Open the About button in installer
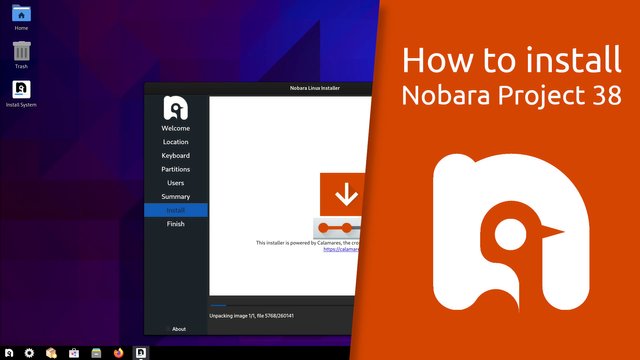640x360 pixels. pyautogui.click(x=179, y=329)
